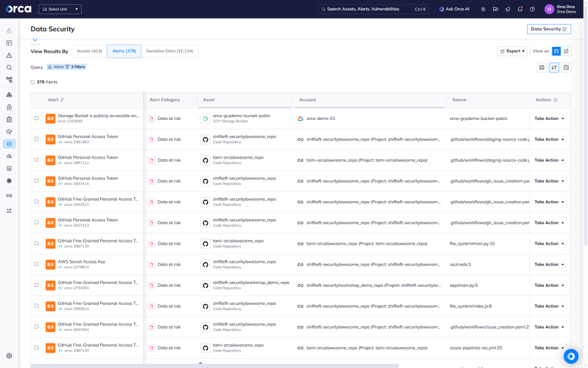Open the cloud icon in sidebar

[9, 156]
